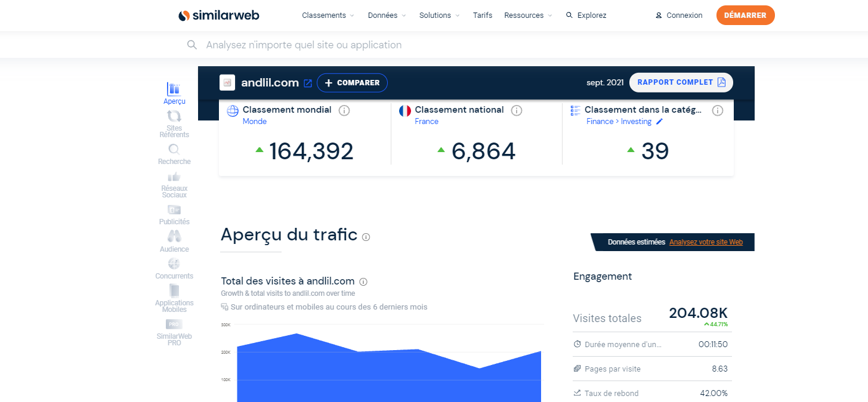The image size is (868, 402).
Task: Click the Durée moyenne d'un… label
Action: 623,344
